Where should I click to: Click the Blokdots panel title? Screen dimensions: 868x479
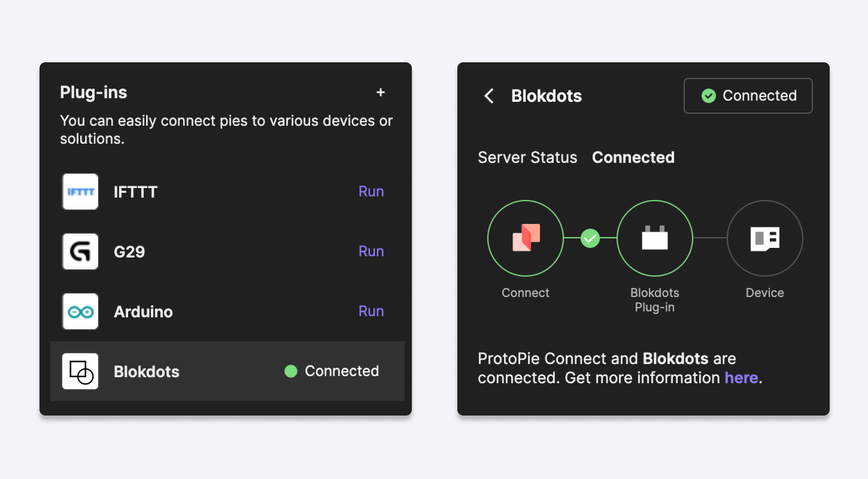pos(546,96)
